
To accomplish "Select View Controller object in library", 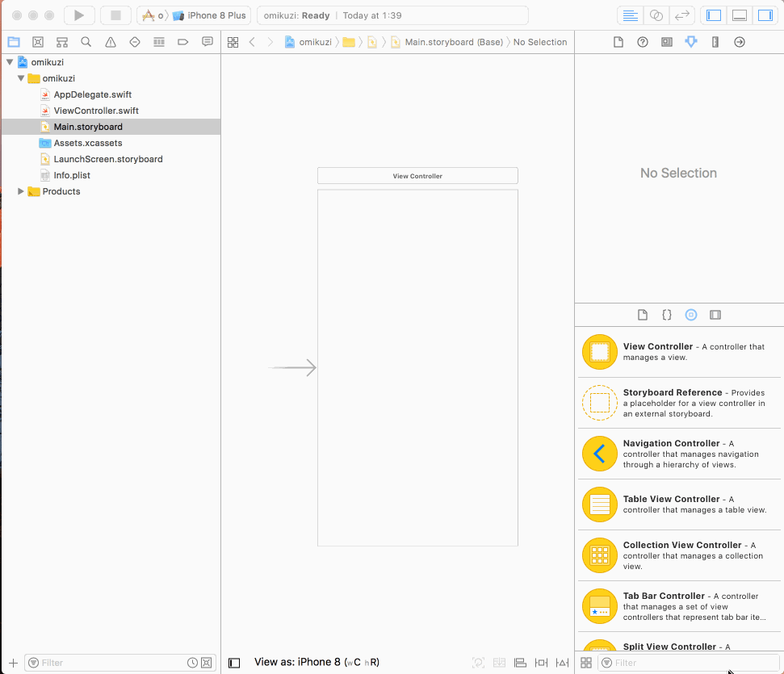I will [x=680, y=351].
